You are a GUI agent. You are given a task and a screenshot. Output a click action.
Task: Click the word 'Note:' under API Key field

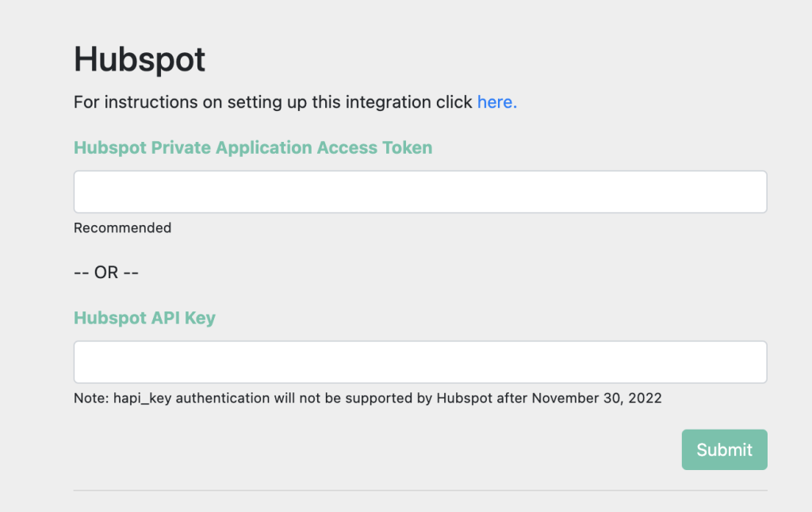(90, 398)
